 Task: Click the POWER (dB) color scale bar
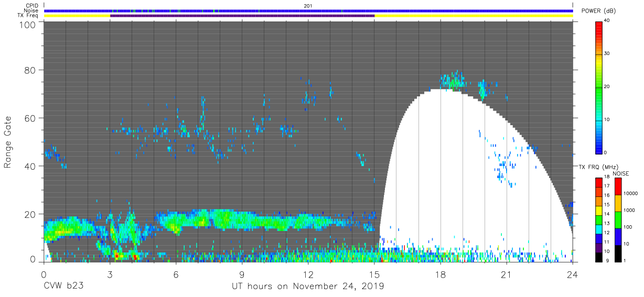click(x=599, y=87)
